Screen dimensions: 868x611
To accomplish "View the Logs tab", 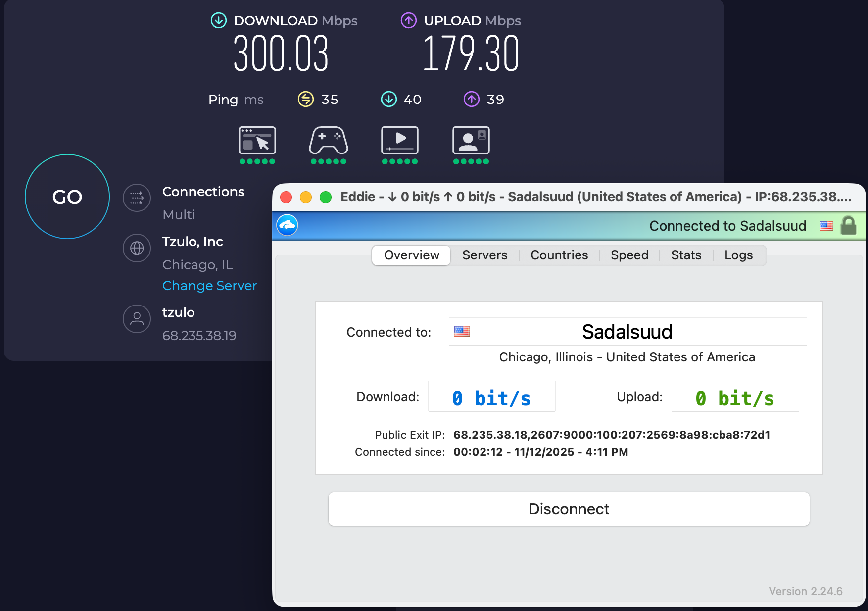I will pos(738,255).
